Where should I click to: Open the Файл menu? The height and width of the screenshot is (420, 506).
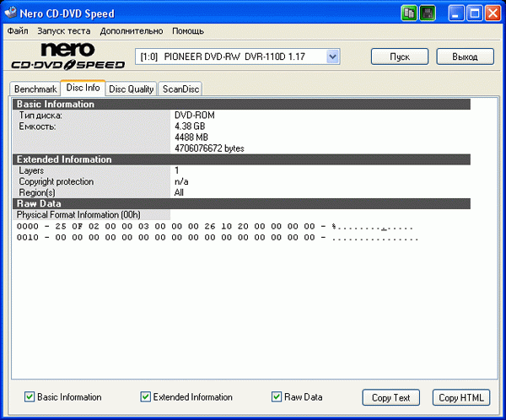tap(18, 31)
